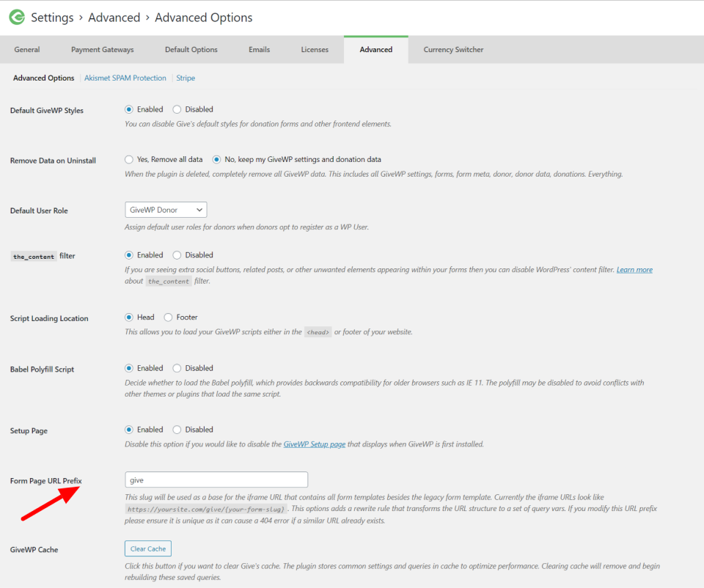Disable Default GiveWP Styles
This screenshot has width=704, height=588.
177,109
